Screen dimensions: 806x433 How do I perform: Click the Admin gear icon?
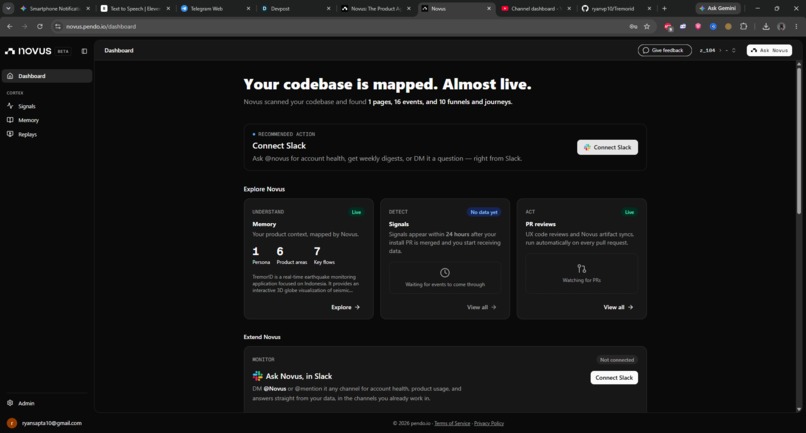point(10,403)
